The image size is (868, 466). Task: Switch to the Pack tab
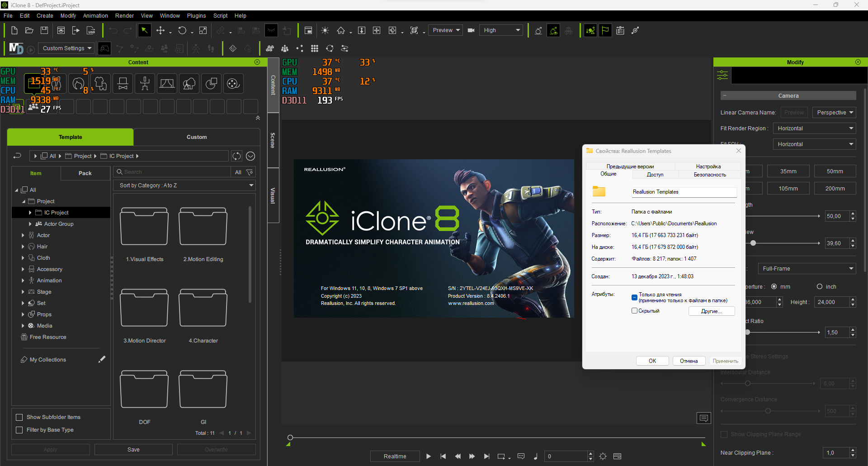(85, 173)
